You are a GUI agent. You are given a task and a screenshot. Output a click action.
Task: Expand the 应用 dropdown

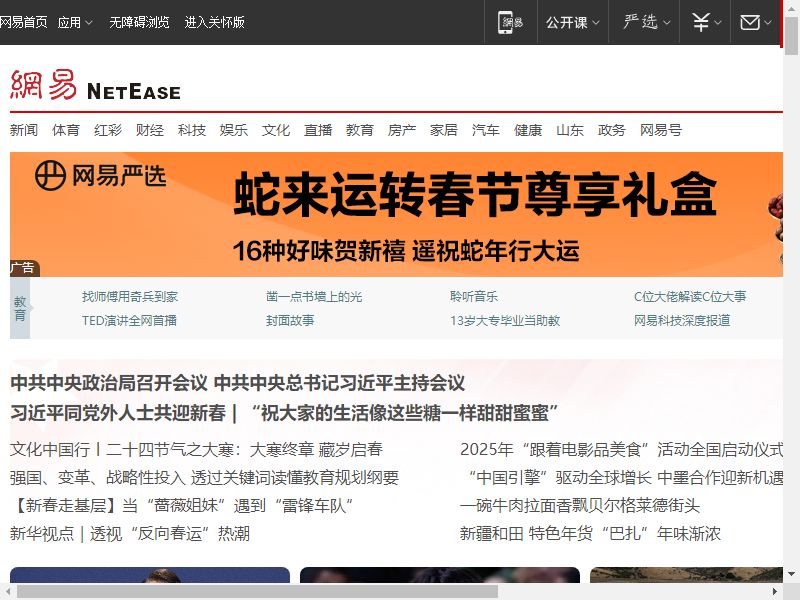(75, 22)
